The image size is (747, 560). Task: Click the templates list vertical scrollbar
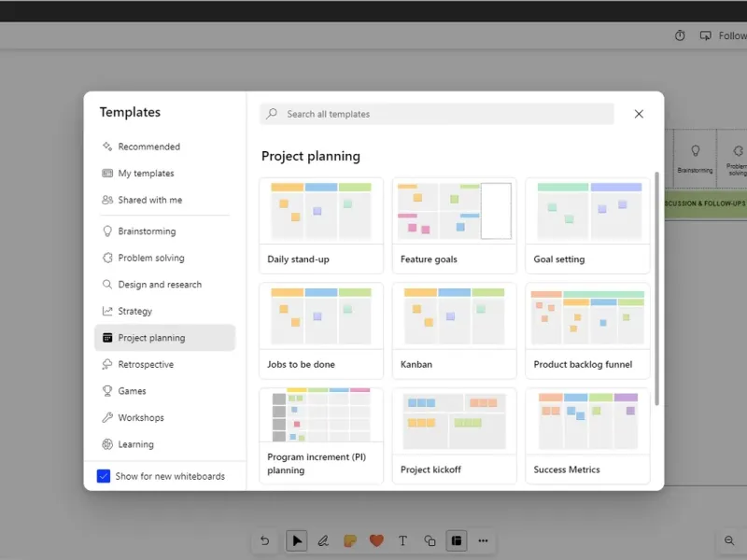(x=657, y=288)
